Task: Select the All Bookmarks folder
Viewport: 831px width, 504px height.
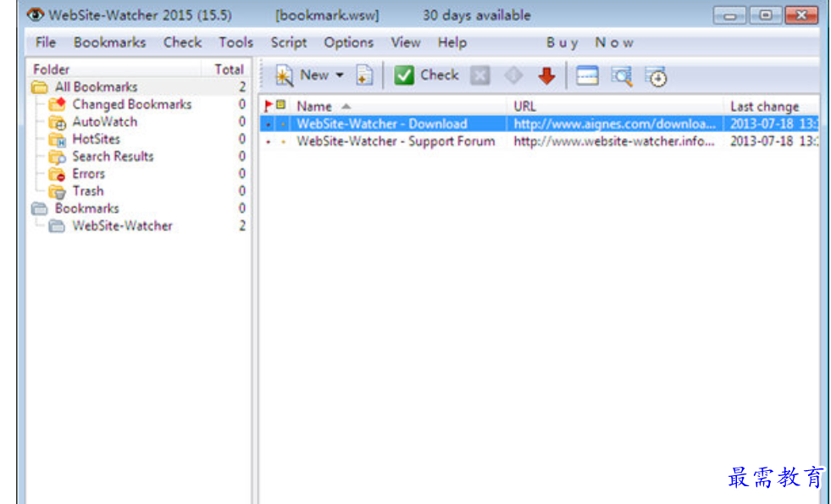Action: coord(96,87)
